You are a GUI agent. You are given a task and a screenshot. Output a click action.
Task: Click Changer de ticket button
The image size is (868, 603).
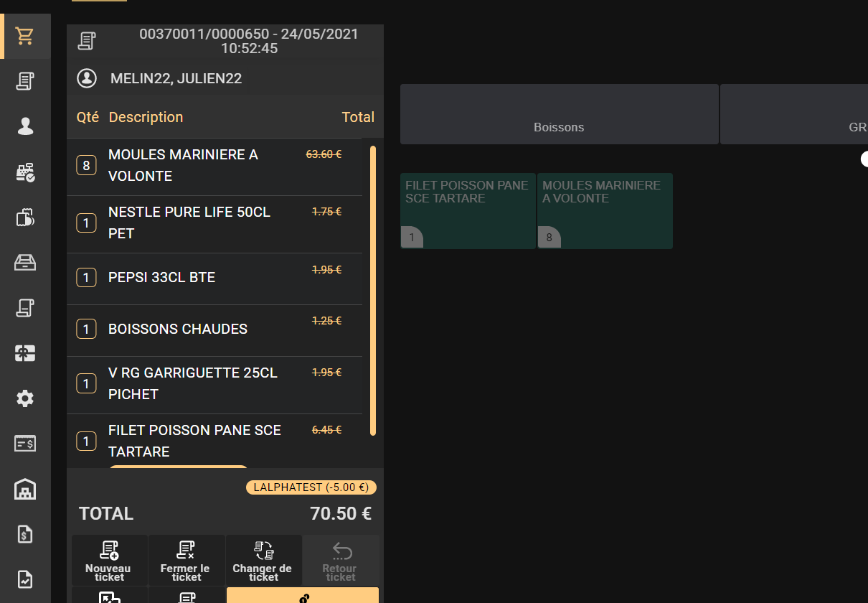[x=263, y=561]
